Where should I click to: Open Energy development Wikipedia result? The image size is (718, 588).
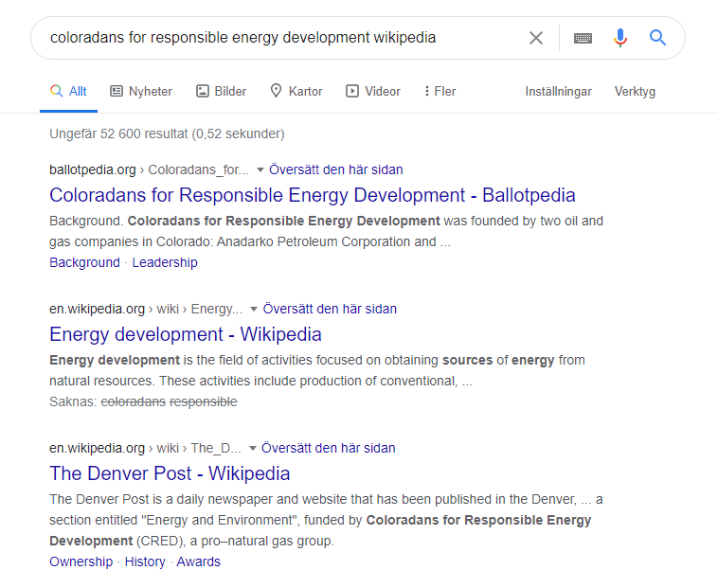point(185,334)
